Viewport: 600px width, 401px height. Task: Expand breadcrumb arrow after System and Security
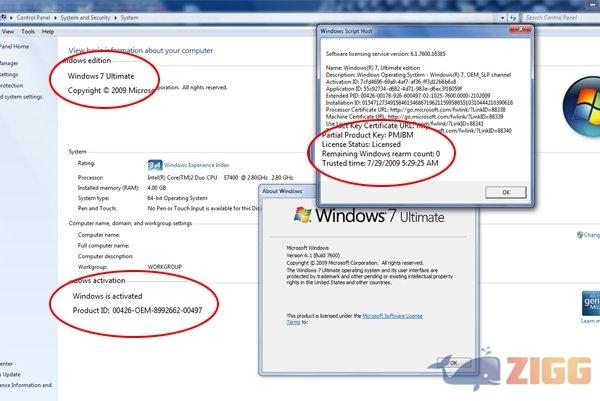(115, 18)
